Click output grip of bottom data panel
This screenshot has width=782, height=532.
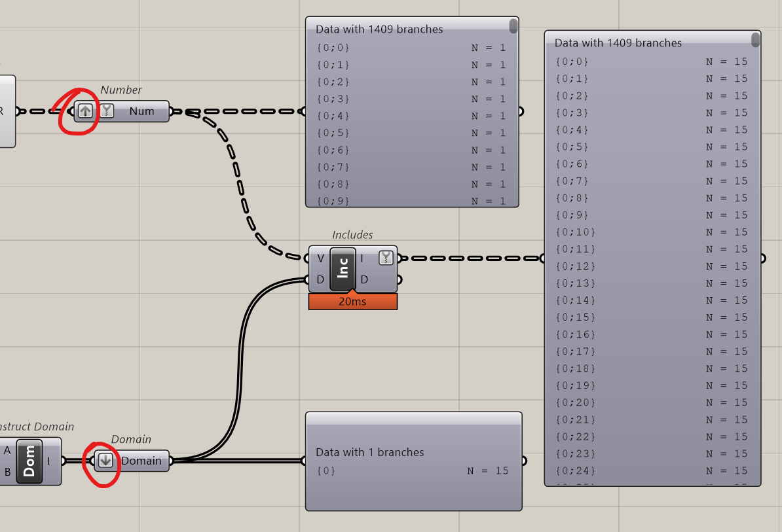click(523, 461)
